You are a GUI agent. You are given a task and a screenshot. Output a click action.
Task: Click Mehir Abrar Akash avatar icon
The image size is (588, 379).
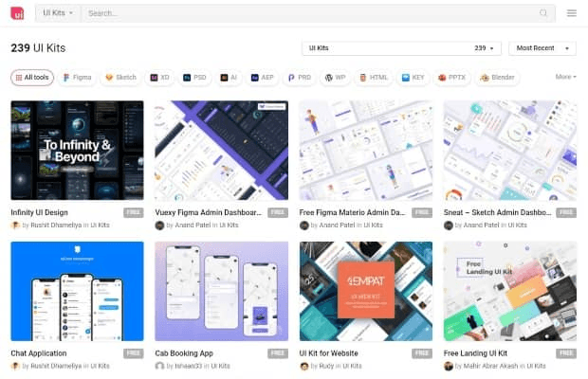pos(449,366)
